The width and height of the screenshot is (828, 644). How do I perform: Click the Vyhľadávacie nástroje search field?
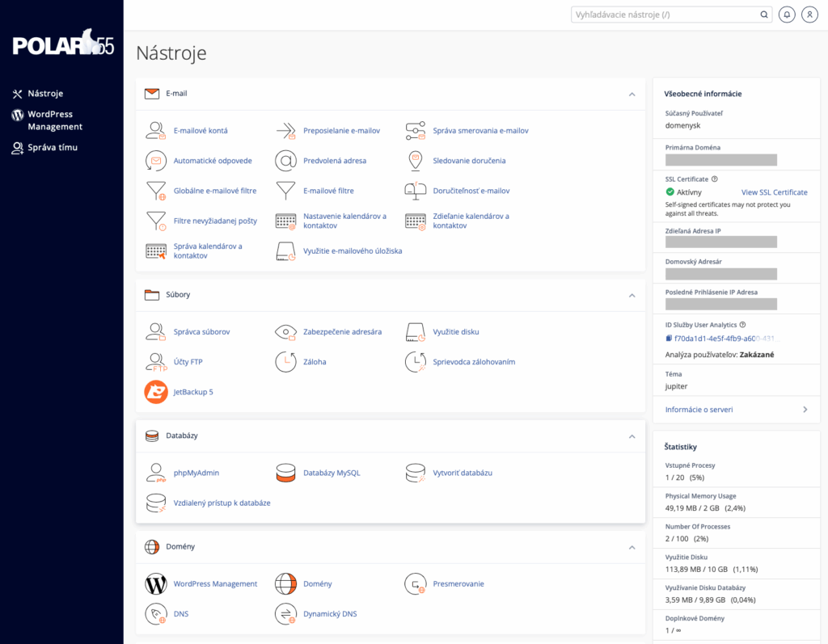[x=665, y=15]
